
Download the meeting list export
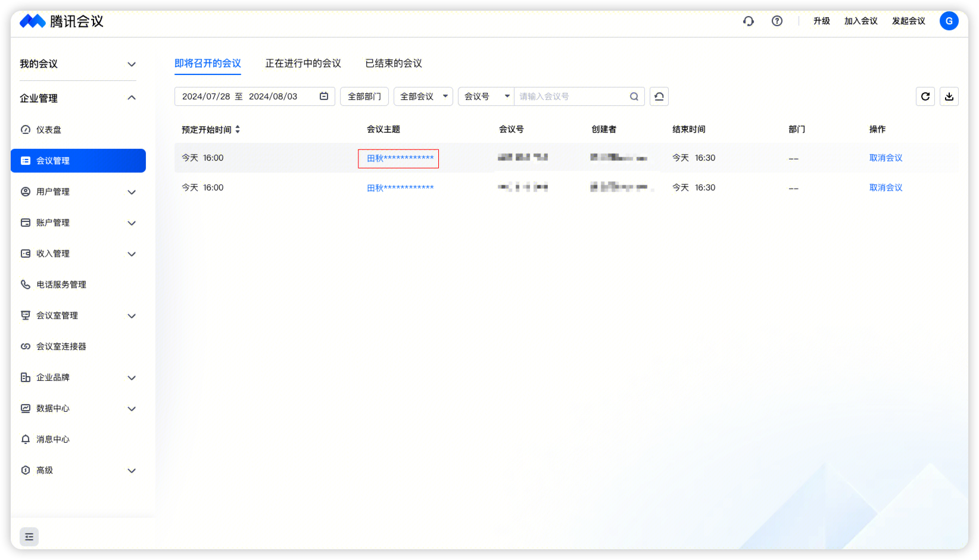[949, 96]
